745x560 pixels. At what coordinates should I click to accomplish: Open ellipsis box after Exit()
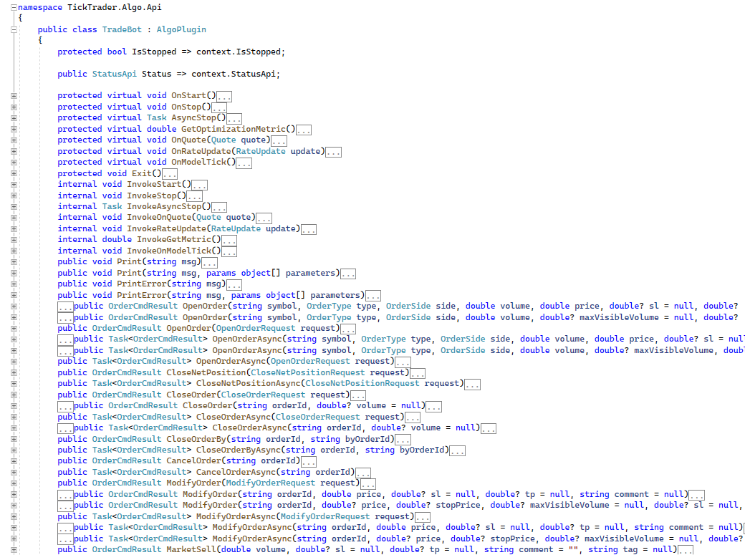click(x=170, y=174)
